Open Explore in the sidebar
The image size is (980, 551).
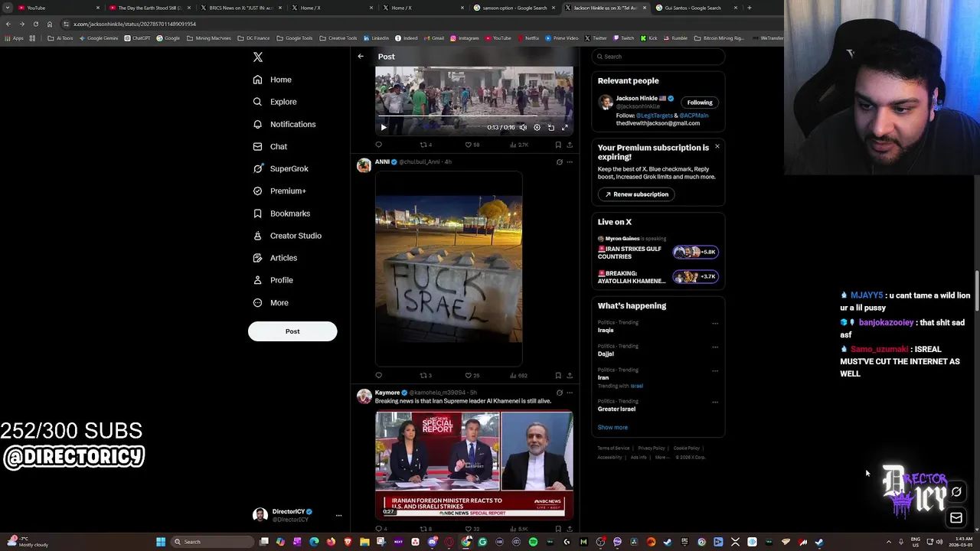point(276,102)
